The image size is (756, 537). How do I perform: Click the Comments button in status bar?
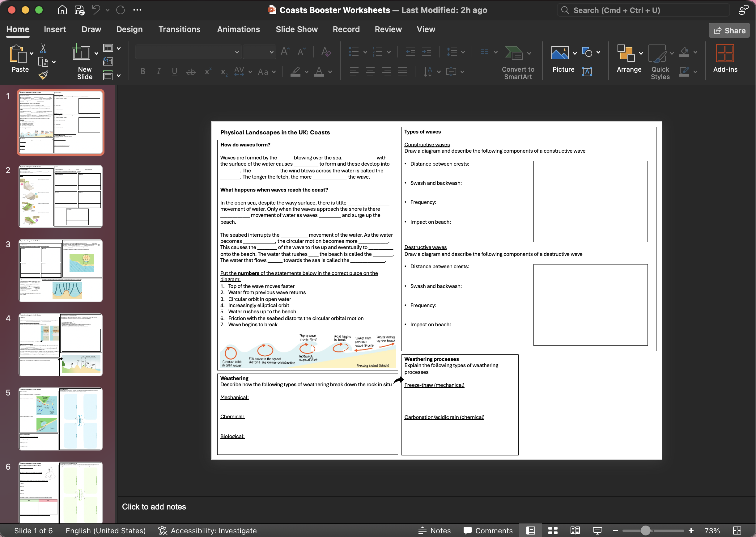click(x=488, y=531)
